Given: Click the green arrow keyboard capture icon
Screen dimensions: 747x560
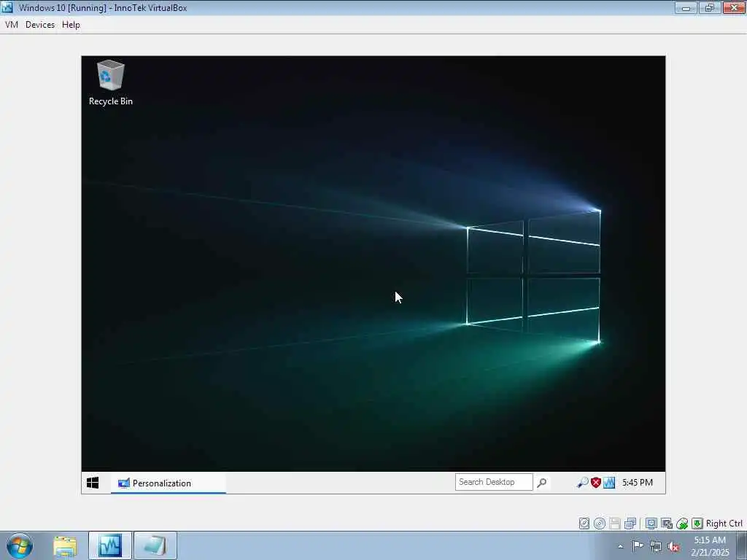Looking at the screenshot, I should click(x=697, y=524).
